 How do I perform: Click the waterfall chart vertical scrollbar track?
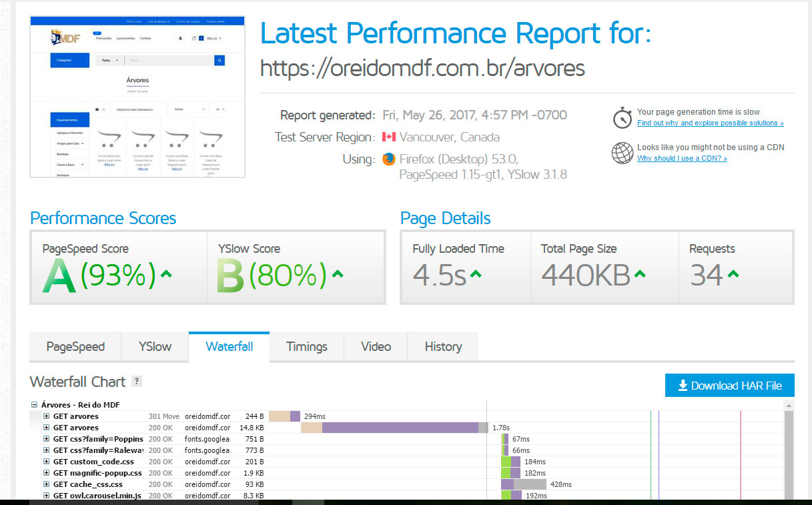(789, 455)
